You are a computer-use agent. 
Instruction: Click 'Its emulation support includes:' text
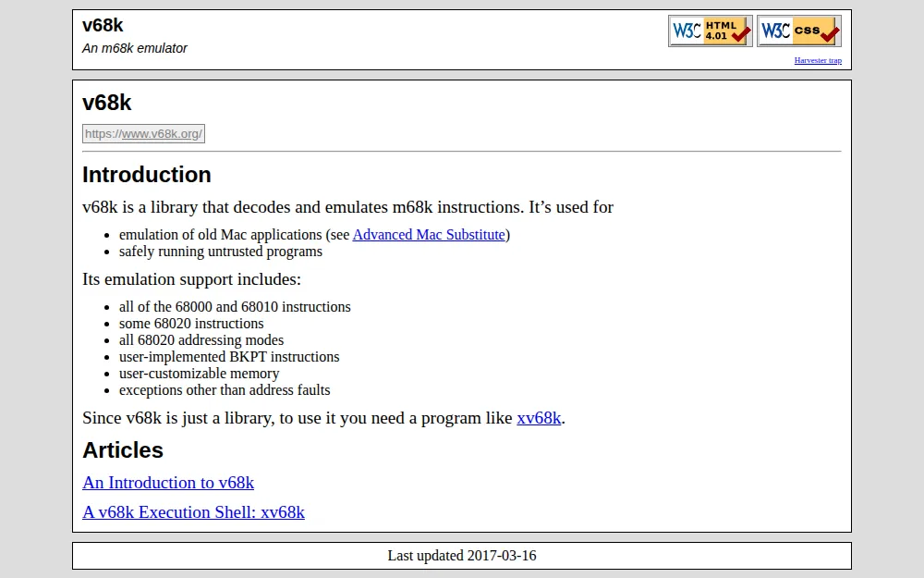191,279
